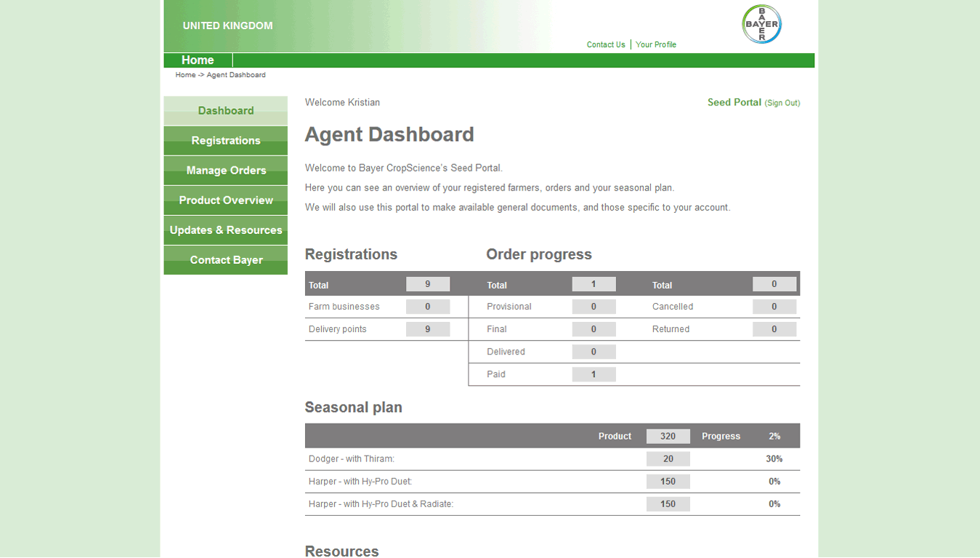Click the Product total 320 value
The image size is (980, 558).
pyautogui.click(x=668, y=436)
